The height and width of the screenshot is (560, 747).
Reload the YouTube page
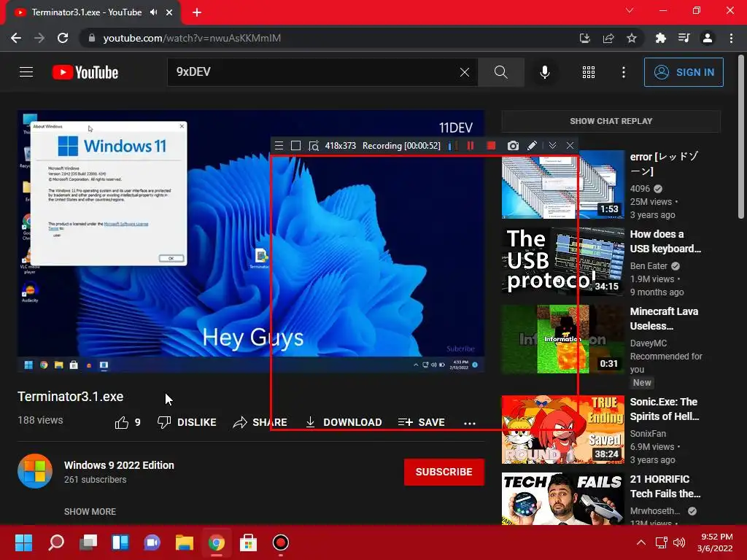[63, 38]
